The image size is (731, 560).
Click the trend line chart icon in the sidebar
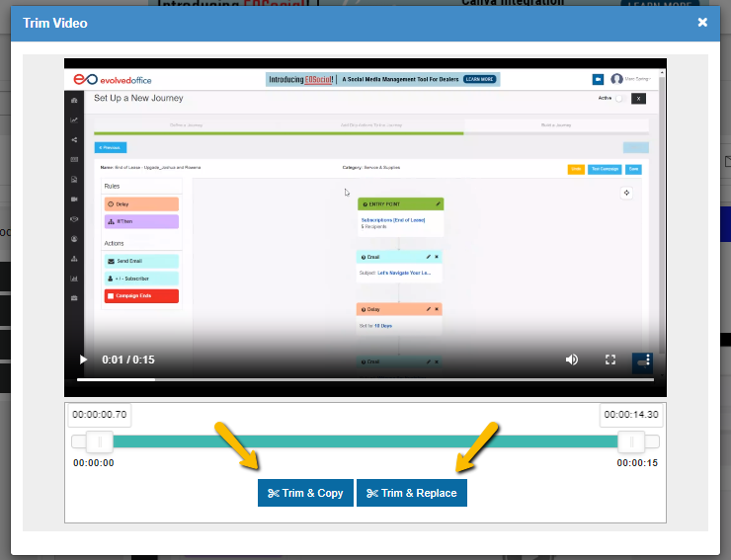coord(74,120)
